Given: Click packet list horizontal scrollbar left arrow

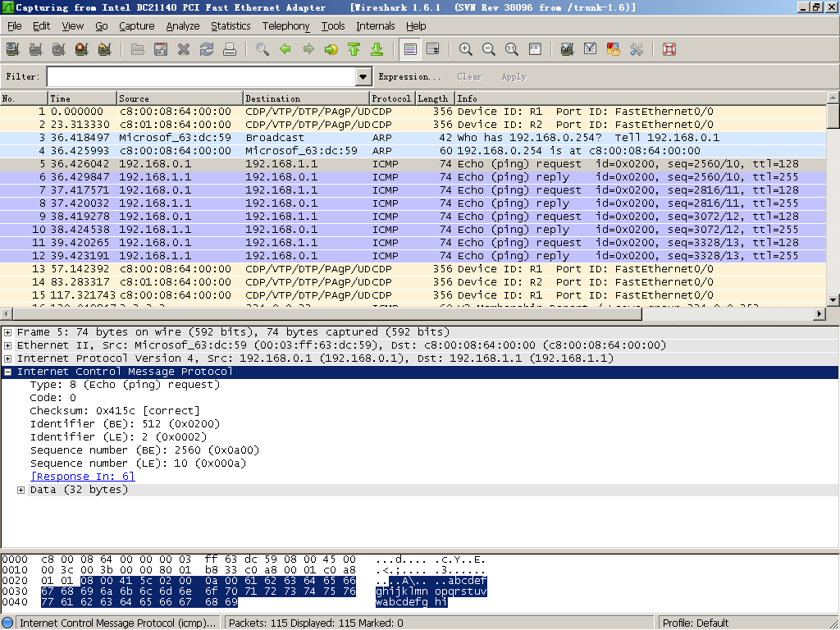Looking at the screenshot, I should tap(6, 314).
